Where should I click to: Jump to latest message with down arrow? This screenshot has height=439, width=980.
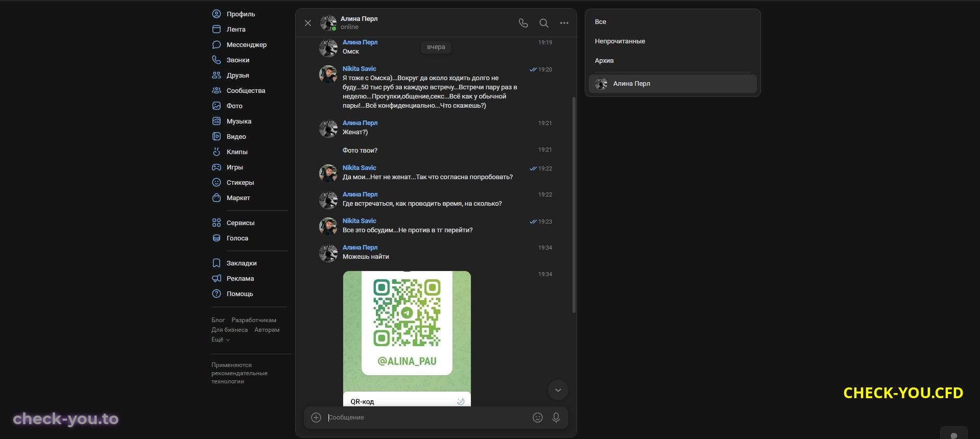coord(558,390)
